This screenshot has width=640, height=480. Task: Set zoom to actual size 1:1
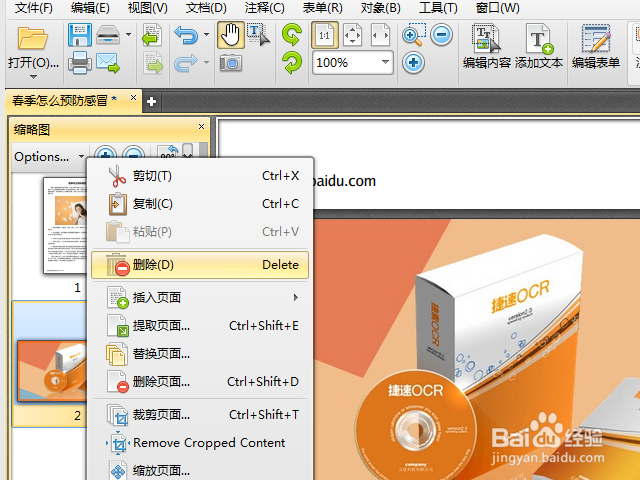tap(324, 35)
